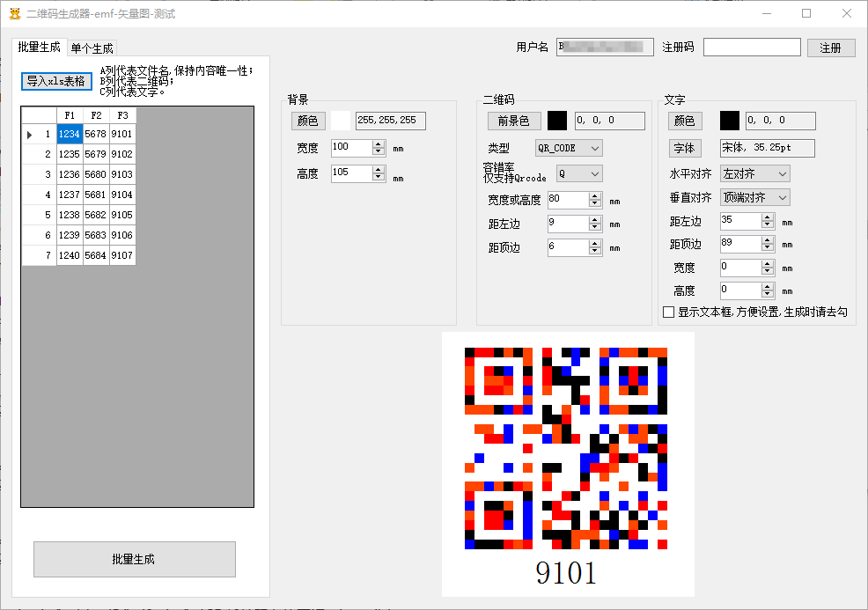Click the 字体 font button
Viewport: 868px width, 610px height.
[685, 148]
